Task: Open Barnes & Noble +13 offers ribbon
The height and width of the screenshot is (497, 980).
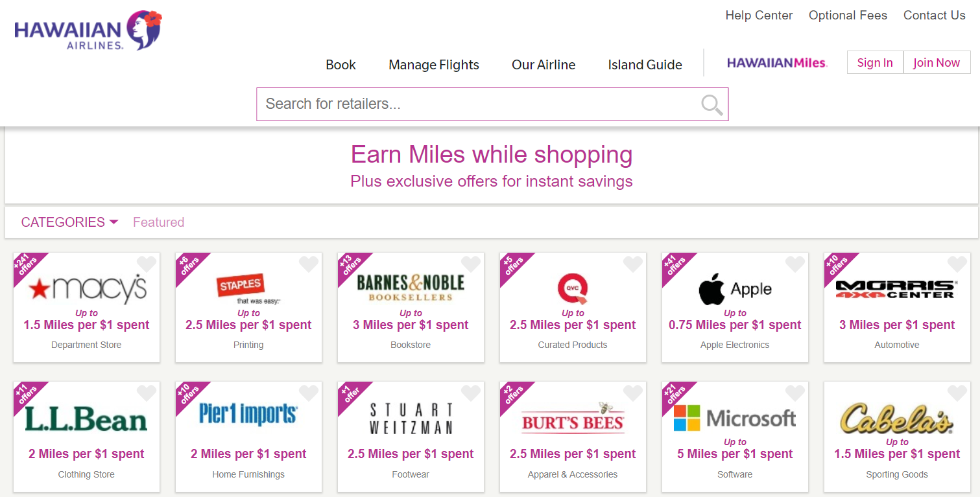Action: (x=350, y=265)
